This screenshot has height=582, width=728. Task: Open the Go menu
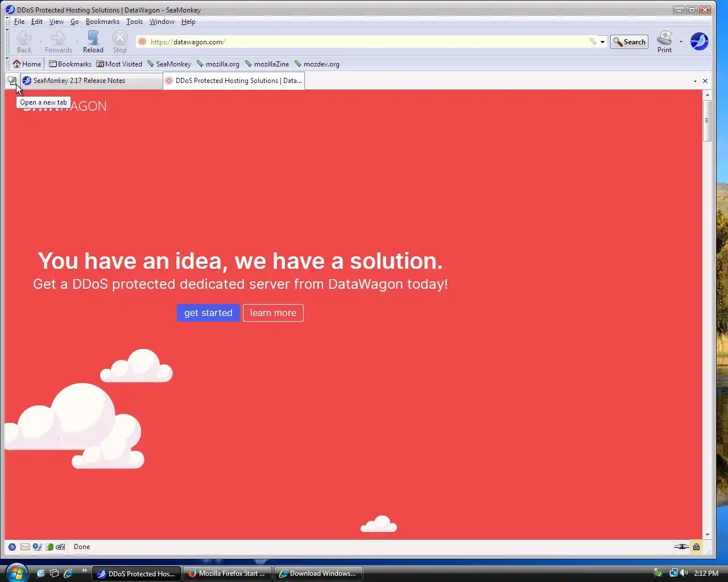(75, 22)
